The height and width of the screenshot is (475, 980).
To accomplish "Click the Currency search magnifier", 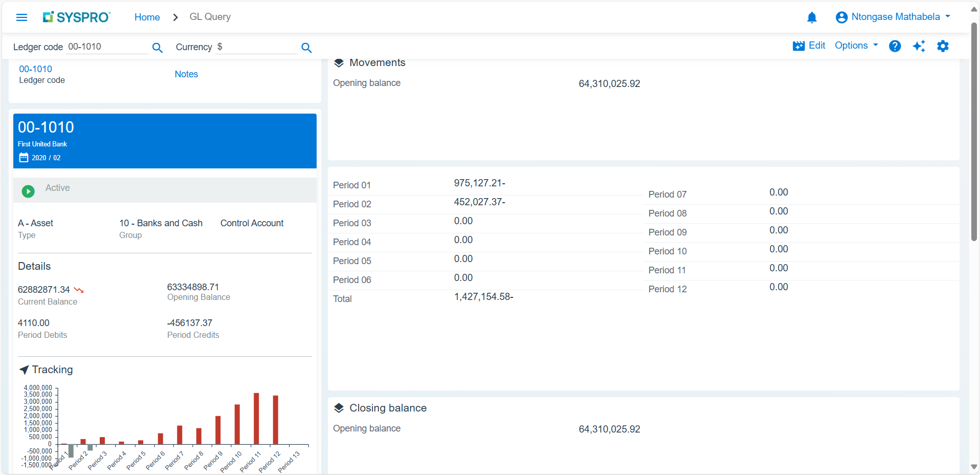I will click(x=306, y=48).
